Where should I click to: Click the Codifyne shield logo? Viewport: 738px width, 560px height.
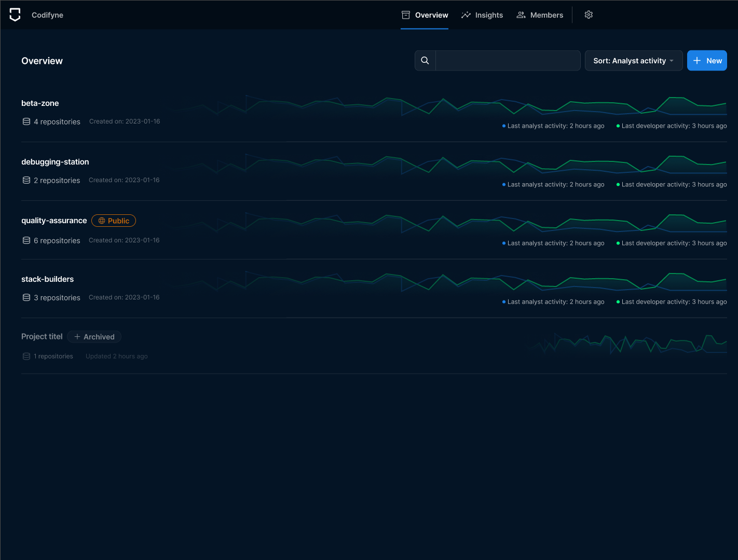pos(15,15)
